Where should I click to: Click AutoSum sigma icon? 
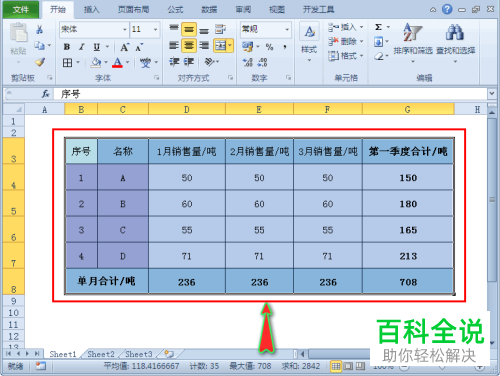click(x=378, y=27)
